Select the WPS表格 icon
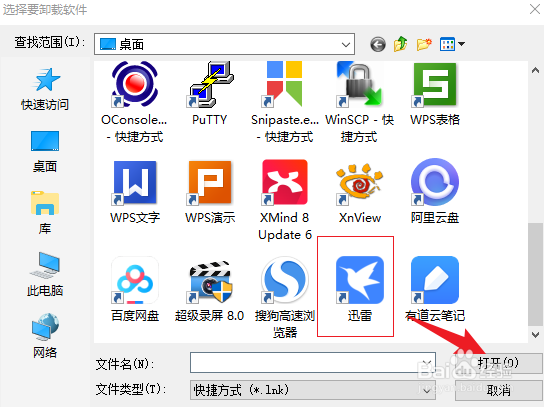This screenshot has height=407, width=544. pos(435,84)
